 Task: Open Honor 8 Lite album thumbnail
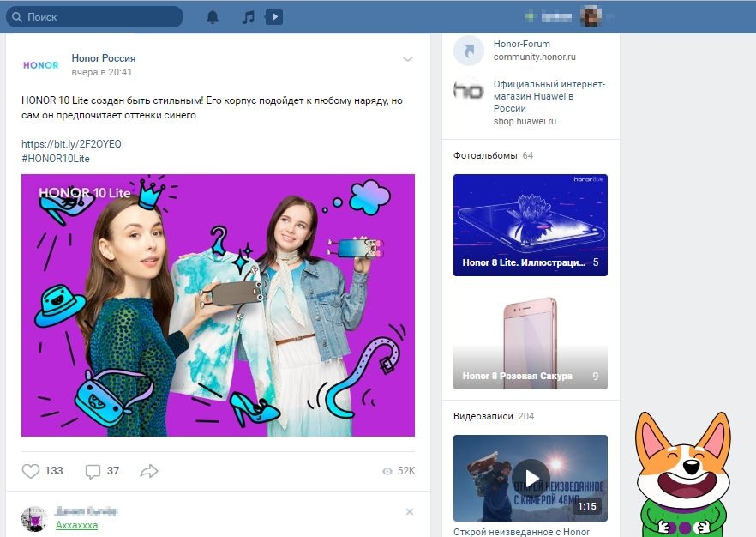[x=530, y=225]
